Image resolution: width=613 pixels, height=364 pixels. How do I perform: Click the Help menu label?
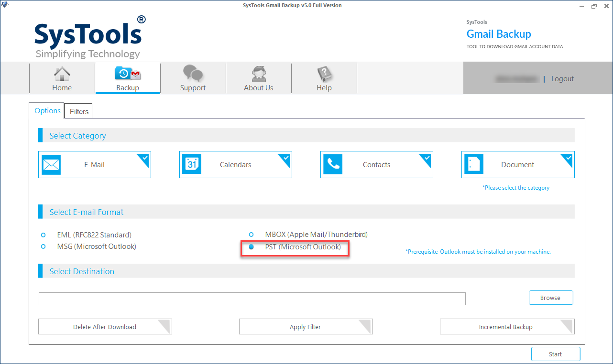click(x=324, y=88)
